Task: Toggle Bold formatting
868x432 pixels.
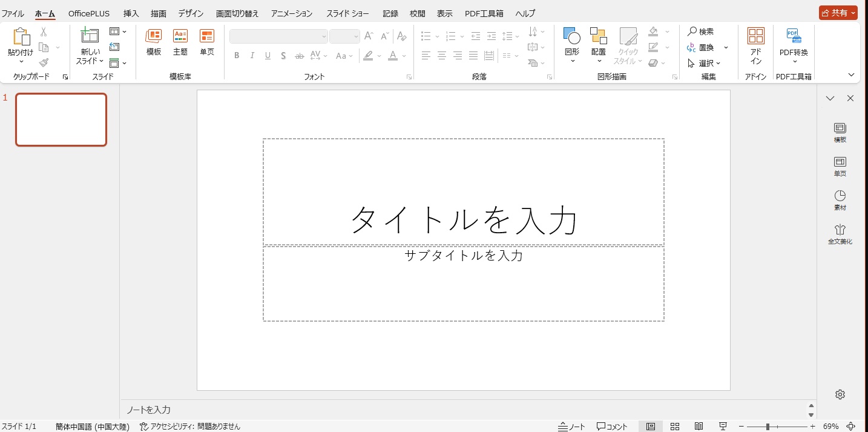Action: coord(237,56)
